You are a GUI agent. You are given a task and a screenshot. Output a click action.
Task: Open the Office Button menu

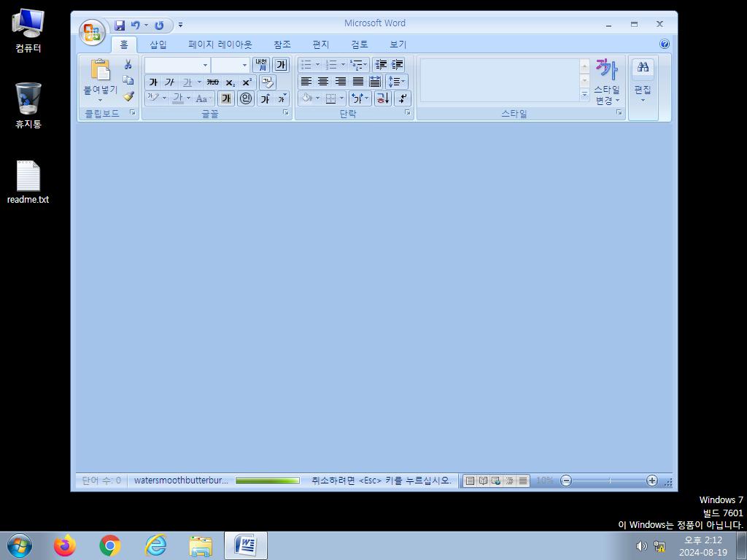point(93,32)
